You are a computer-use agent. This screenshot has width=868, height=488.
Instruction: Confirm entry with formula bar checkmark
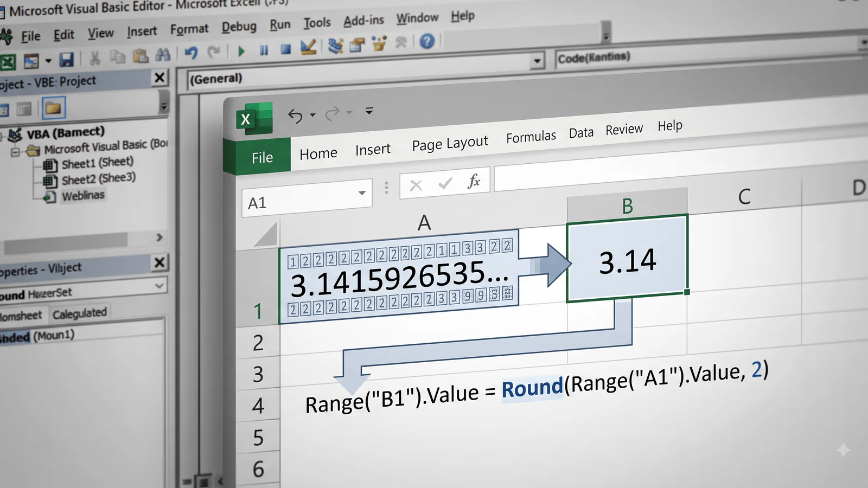pyautogui.click(x=445, y=183)
